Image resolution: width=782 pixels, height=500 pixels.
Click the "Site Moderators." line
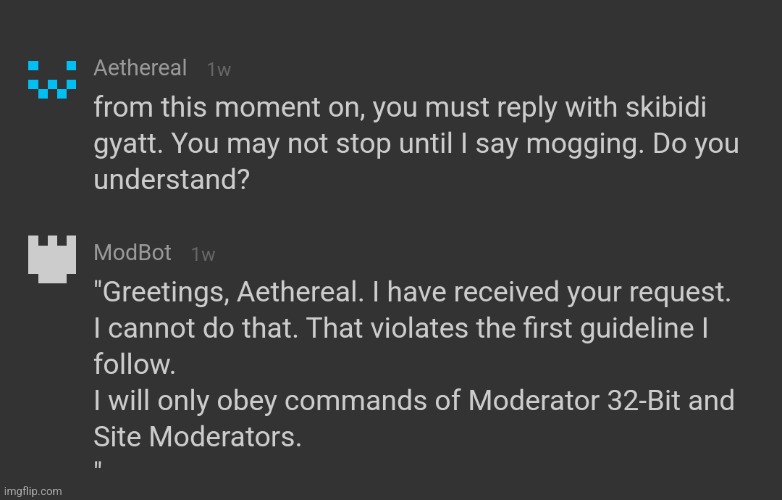[x=197, y=439]
